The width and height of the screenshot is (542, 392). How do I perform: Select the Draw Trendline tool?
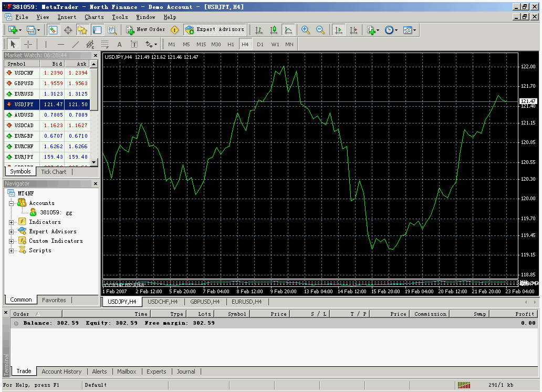(75, 44)
